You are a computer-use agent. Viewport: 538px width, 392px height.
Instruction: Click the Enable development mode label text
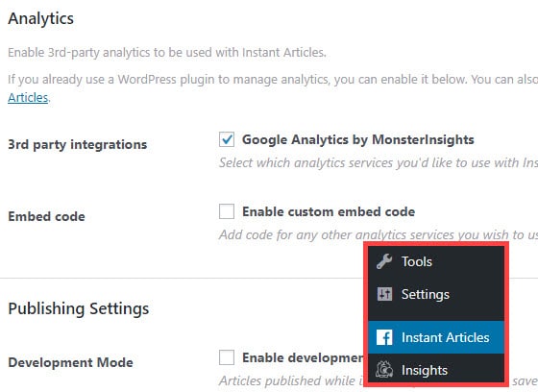(303, 357)
